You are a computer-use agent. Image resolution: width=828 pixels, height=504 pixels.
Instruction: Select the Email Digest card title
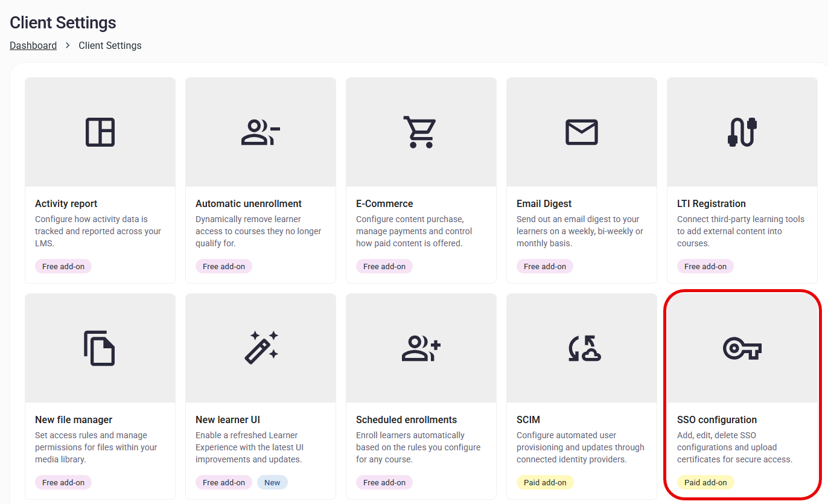544,204
